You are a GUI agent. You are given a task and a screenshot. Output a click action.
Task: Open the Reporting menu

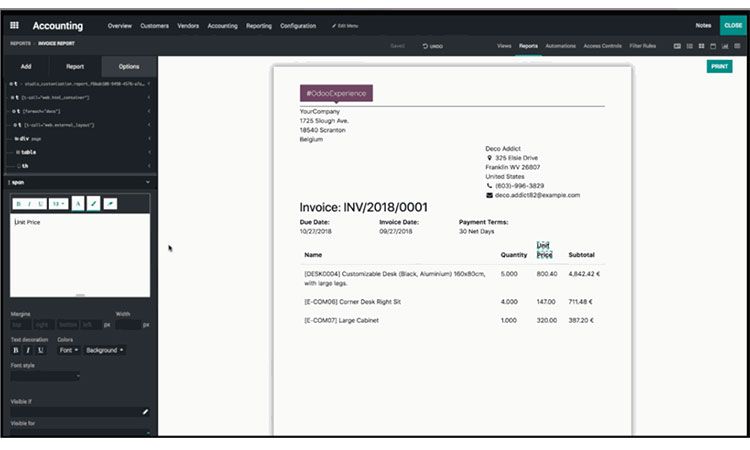[x=259, y=26]
